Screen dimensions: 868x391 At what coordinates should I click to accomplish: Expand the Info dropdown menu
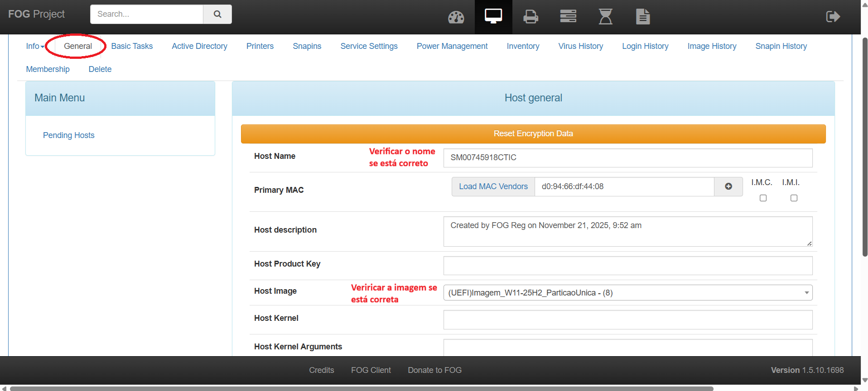click(35, 46)
